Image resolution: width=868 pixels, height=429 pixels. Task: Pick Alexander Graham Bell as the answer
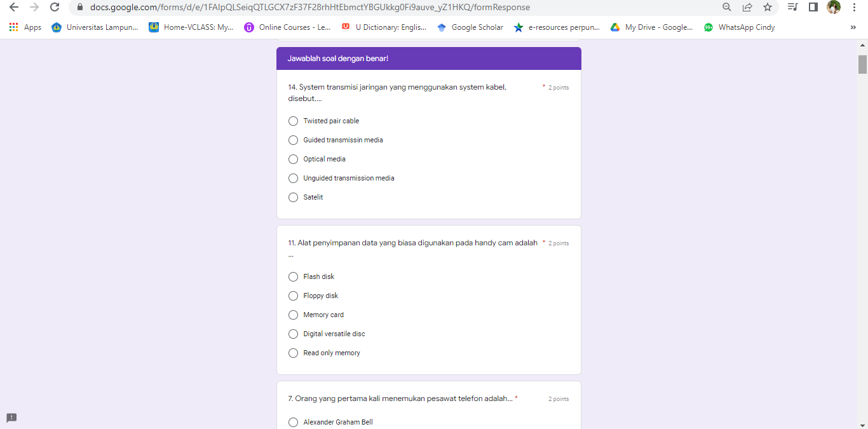coord(293,422)
